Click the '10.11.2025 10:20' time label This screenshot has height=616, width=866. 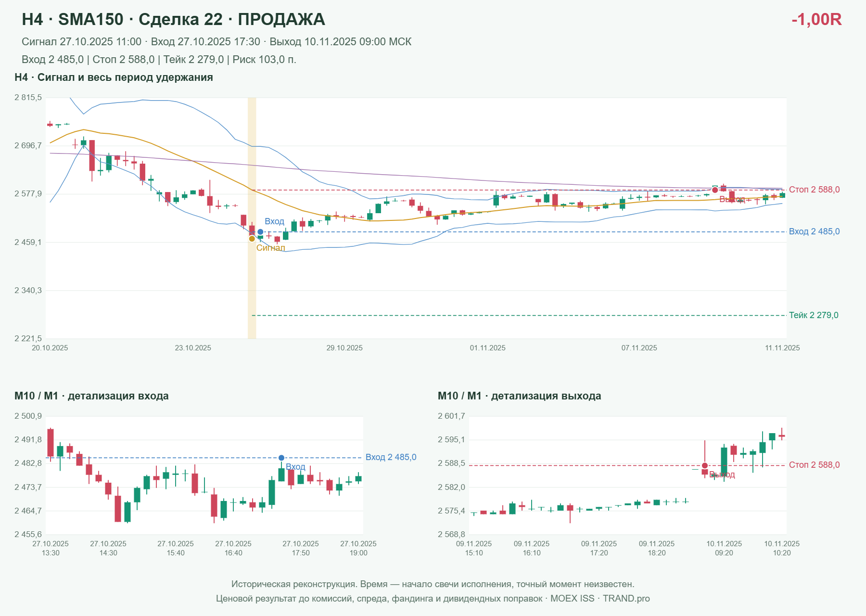[x=782, y=548]
